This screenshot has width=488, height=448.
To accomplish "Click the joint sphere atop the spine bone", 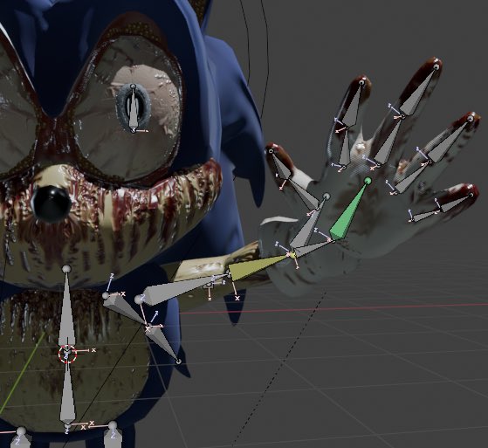I will 66,269.
